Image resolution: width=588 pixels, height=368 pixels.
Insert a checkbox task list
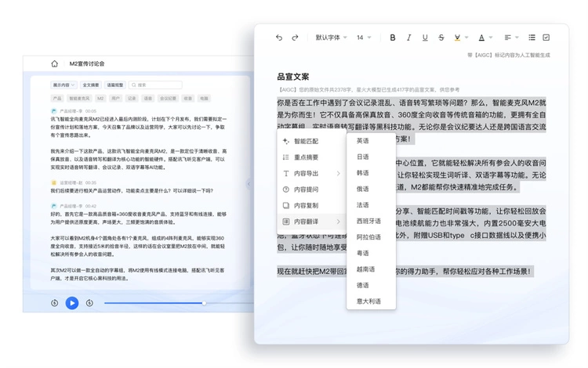(546, 38)
